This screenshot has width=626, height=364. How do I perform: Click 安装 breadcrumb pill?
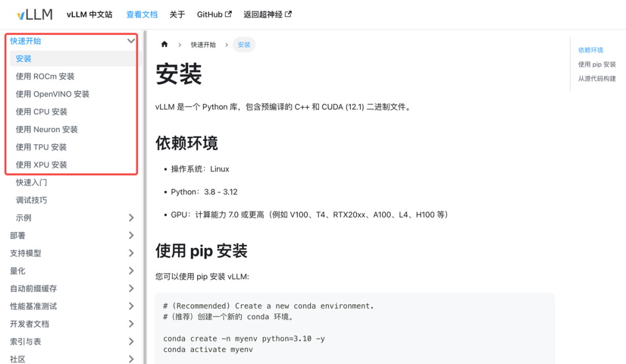[244, 45]
